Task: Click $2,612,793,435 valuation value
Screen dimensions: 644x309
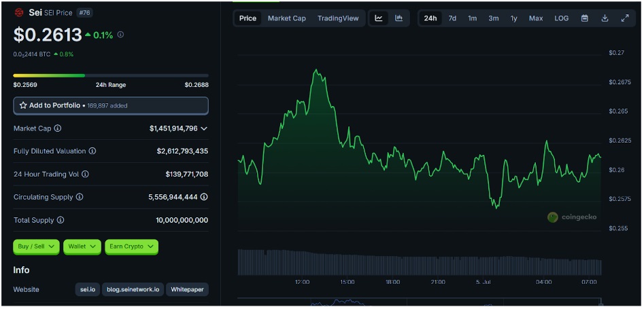Action: (182, 151)
